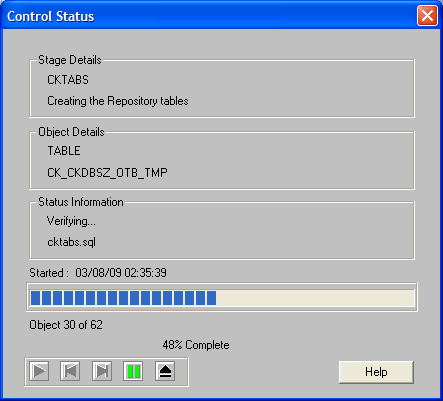Click the cktabs.sql file name

71,242
